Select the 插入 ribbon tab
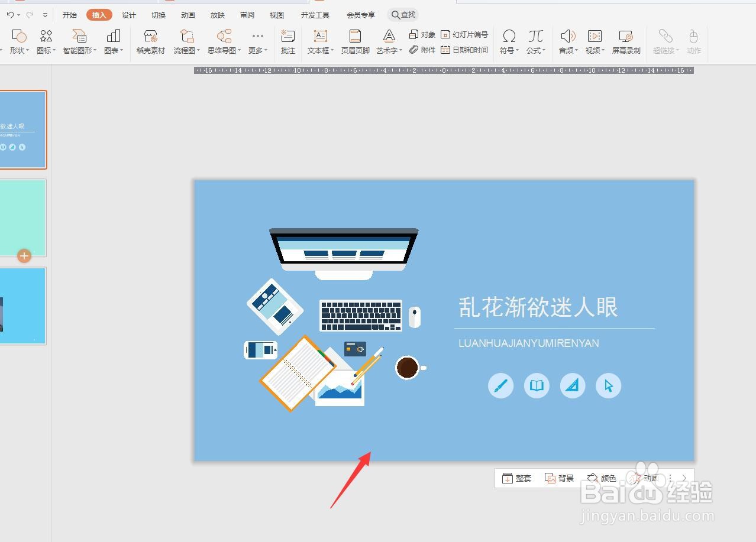 [99, 15]
